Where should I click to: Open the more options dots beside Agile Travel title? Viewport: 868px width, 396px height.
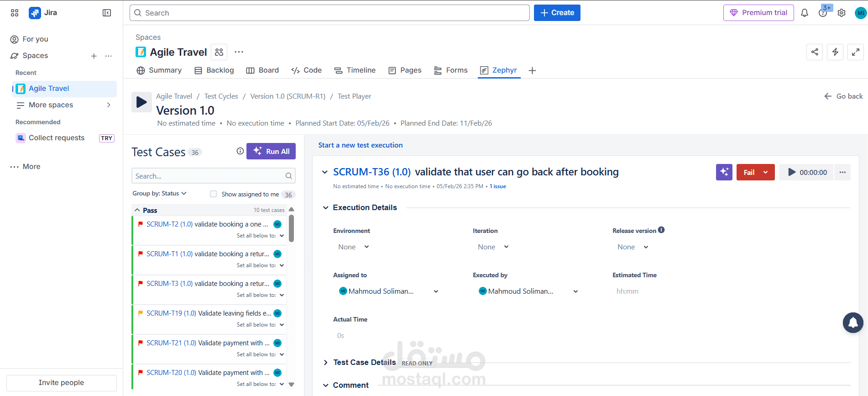tap(239, 52)
